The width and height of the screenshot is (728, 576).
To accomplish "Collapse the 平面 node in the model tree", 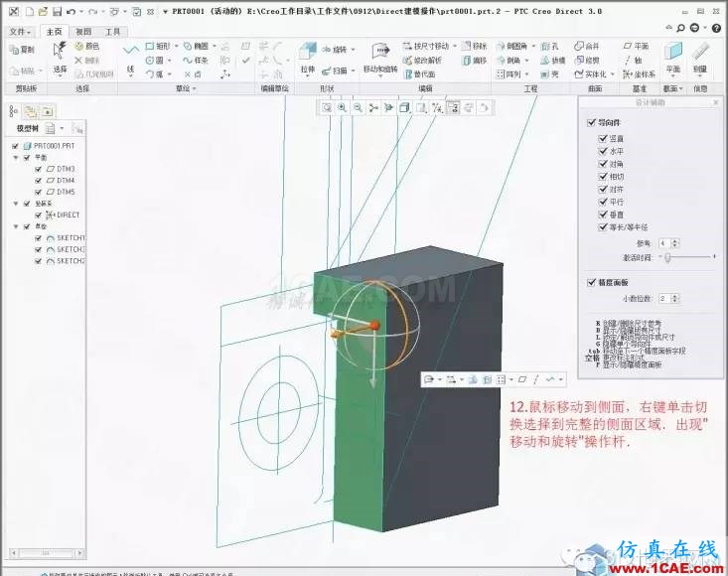I will click(x=16, y=157).
